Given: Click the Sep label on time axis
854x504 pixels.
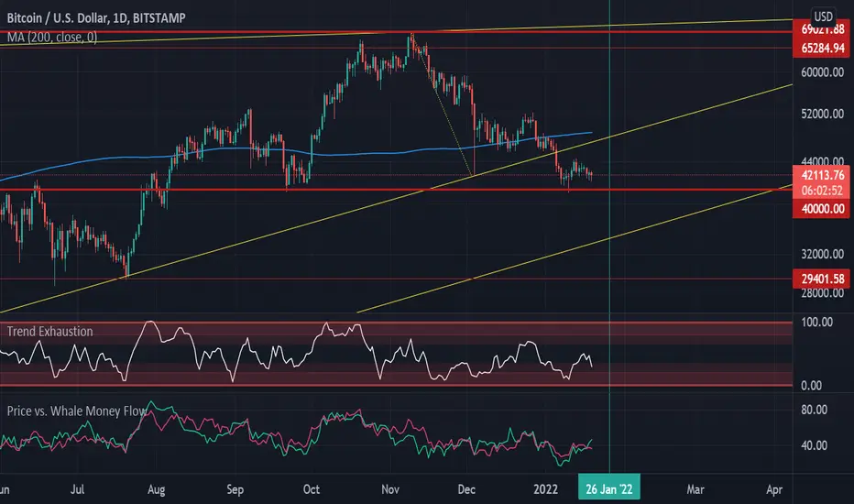Looking at the screenshot, I should tap(235, 489).
